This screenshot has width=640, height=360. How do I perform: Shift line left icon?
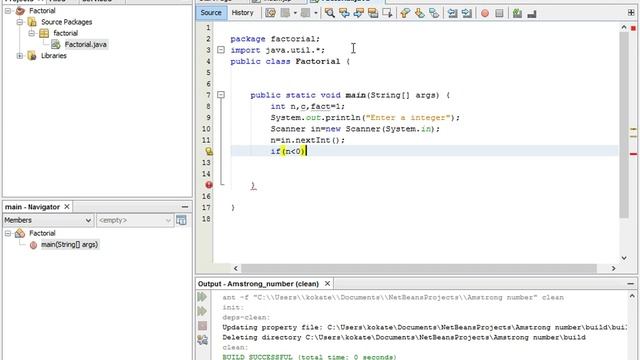coord(452,13)
